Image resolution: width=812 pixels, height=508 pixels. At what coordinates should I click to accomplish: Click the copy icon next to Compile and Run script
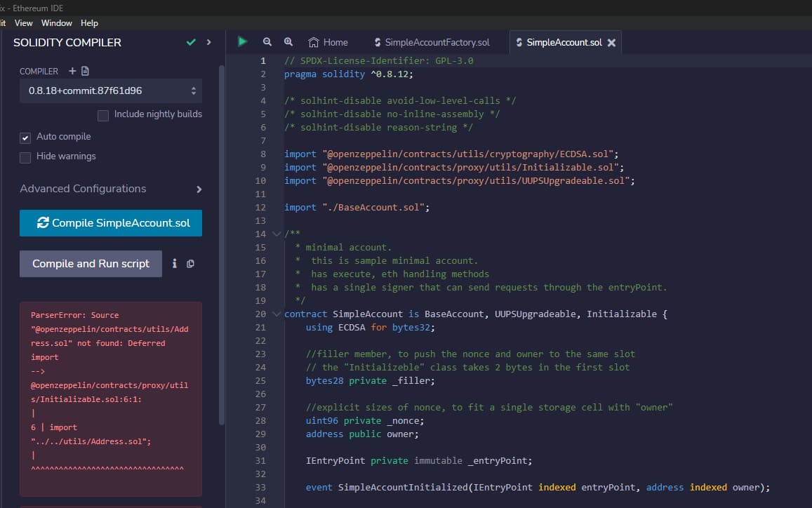coord(190,264)
